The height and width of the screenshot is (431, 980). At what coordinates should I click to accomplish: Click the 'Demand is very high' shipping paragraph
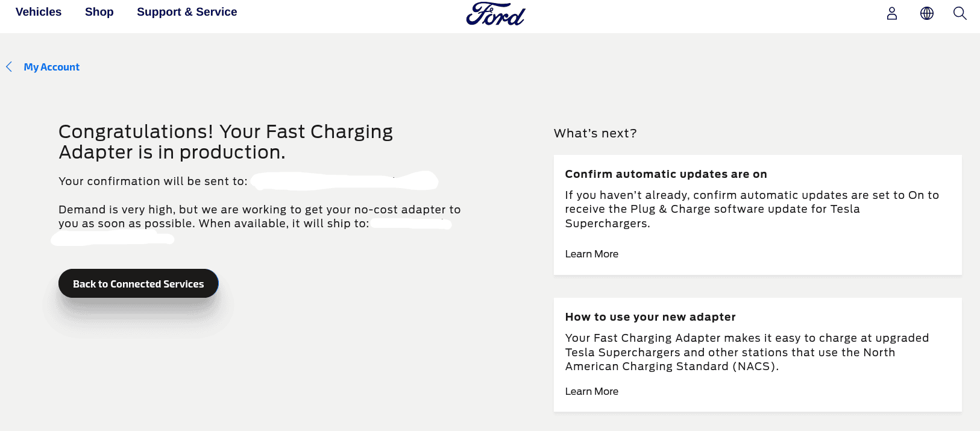tap(259, 216)
